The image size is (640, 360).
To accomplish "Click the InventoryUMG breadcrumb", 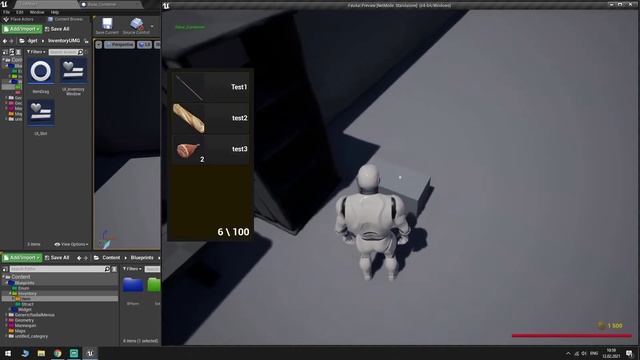I will pyautogui.click(x=64, y=41).
